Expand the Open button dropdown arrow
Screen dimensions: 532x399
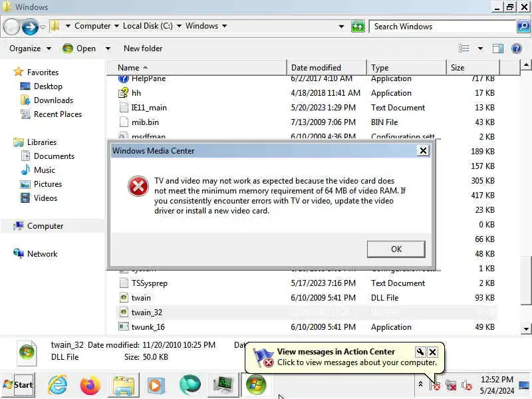click(x=108, y=49)
